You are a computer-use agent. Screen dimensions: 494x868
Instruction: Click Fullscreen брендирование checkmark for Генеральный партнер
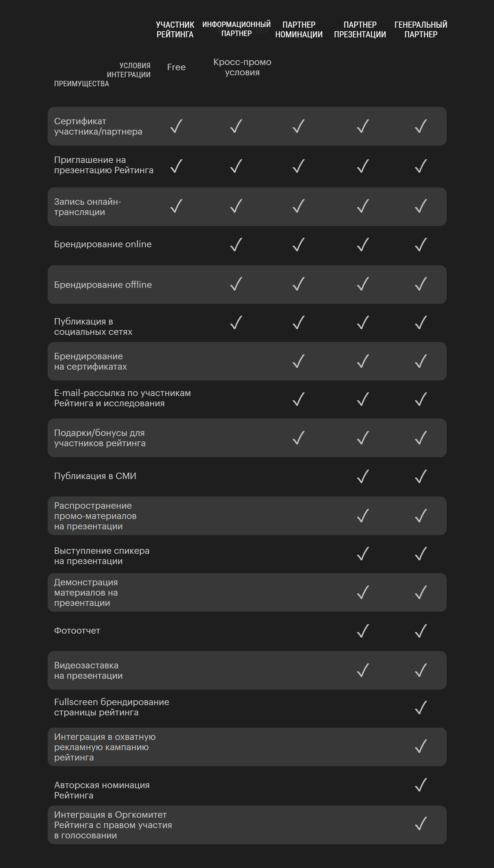coord(421,707)
